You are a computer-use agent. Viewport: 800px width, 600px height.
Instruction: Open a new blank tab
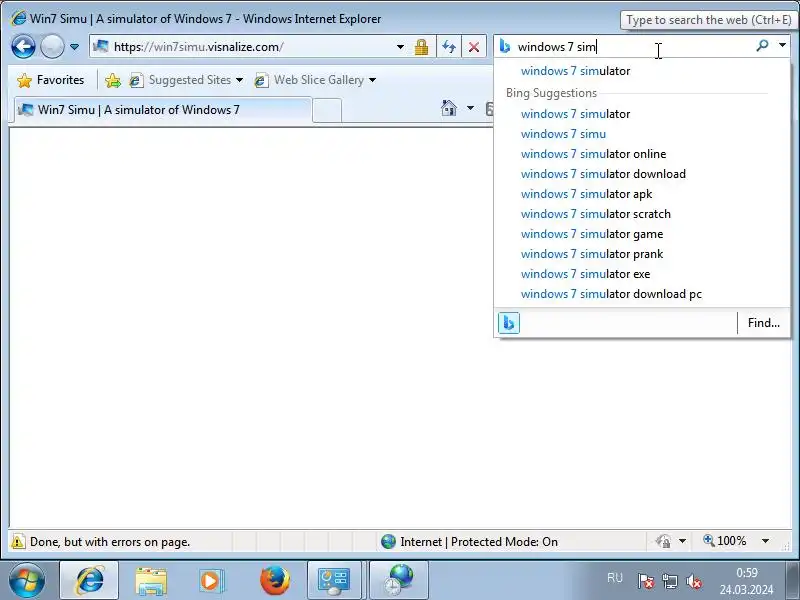point(327,110)
